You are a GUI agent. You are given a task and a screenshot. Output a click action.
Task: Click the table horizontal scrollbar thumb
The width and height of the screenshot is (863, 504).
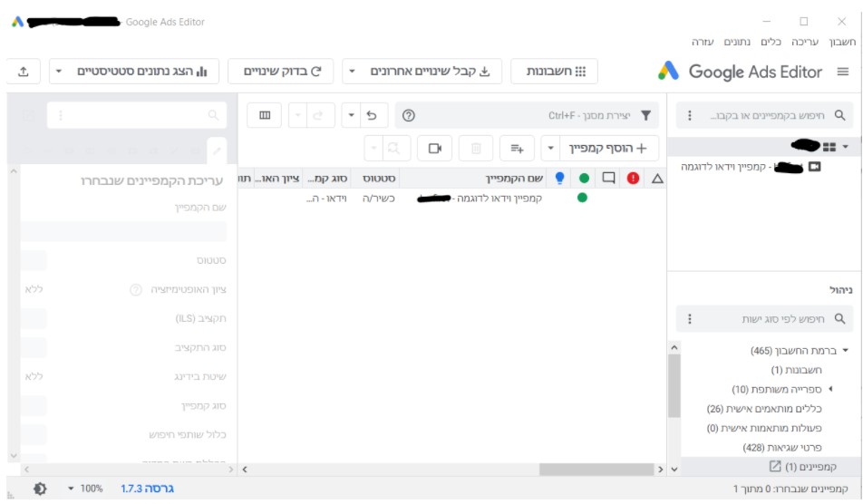596,470
